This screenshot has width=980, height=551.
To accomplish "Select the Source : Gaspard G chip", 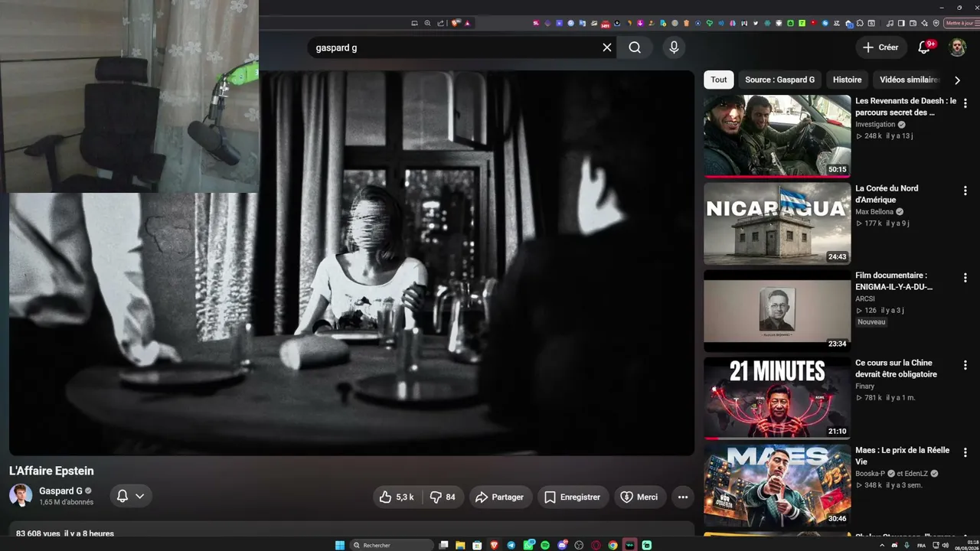I will 779,80.
